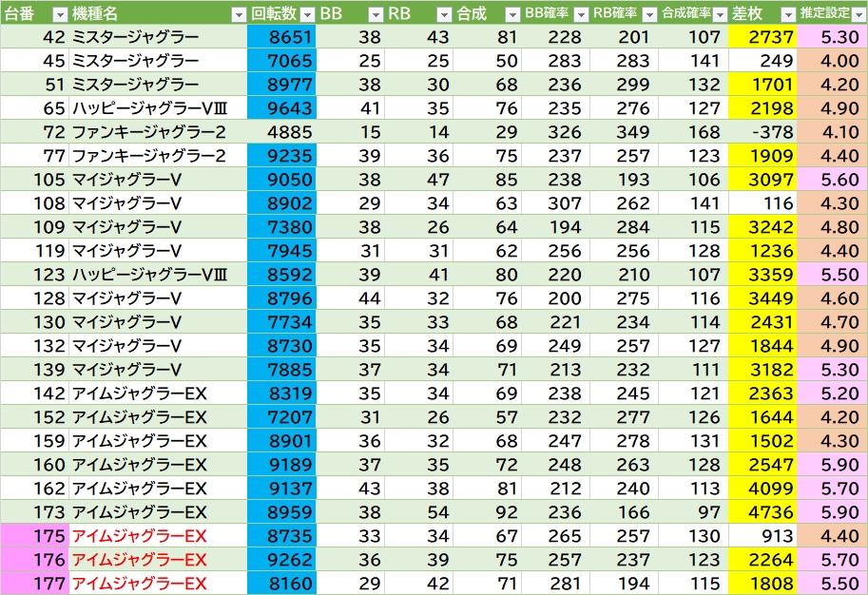The width and height of the screenshot is (868, 595).
Task: Select ハッピージャグラーVⅢ in row 65
Action: coord(158,108)
